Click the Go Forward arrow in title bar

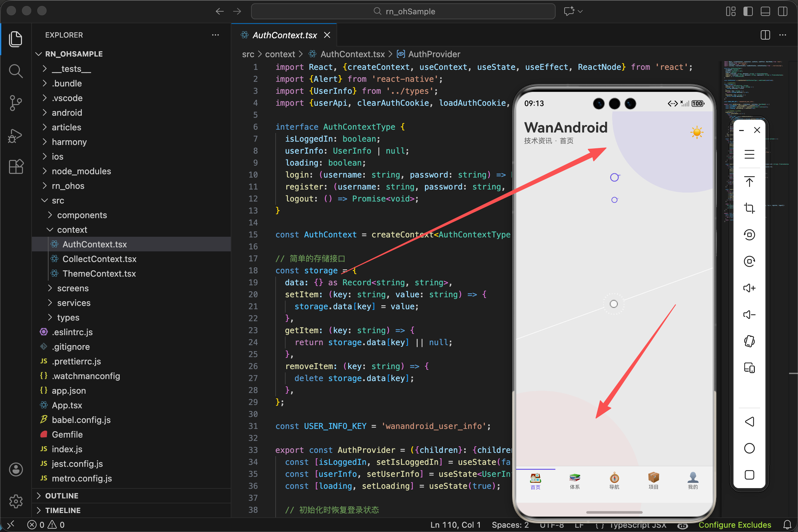tap(237, 11)
